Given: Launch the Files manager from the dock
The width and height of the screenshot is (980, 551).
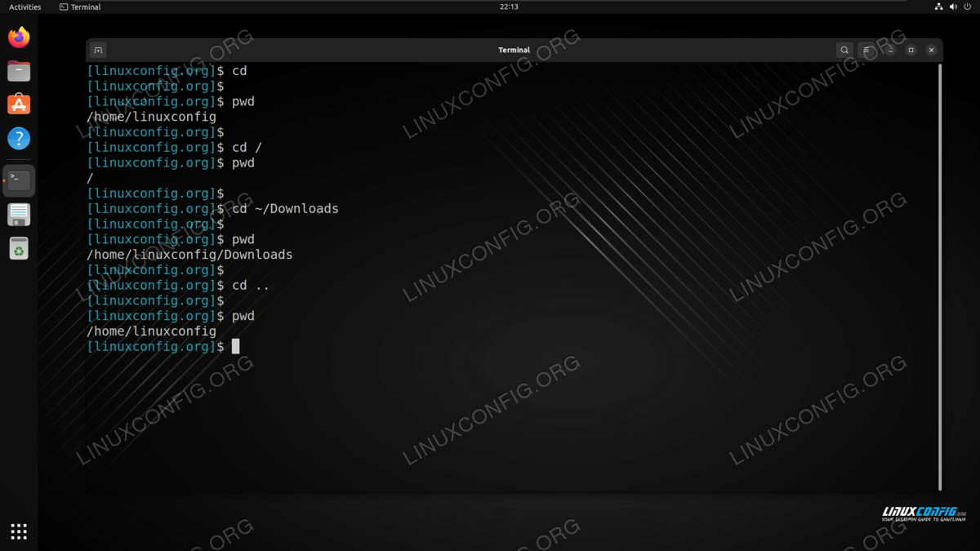Looking at the screenshot, I should click(x=19, y=71).
